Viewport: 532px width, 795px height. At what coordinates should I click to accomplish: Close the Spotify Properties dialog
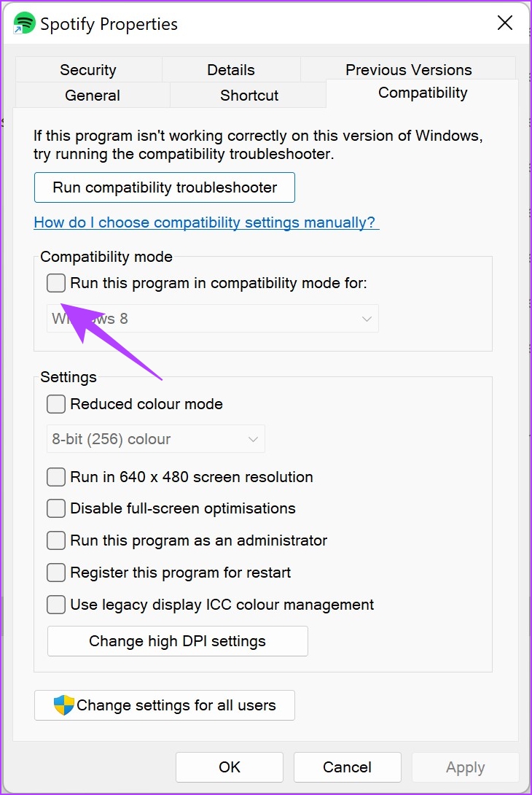pos(504,23)
